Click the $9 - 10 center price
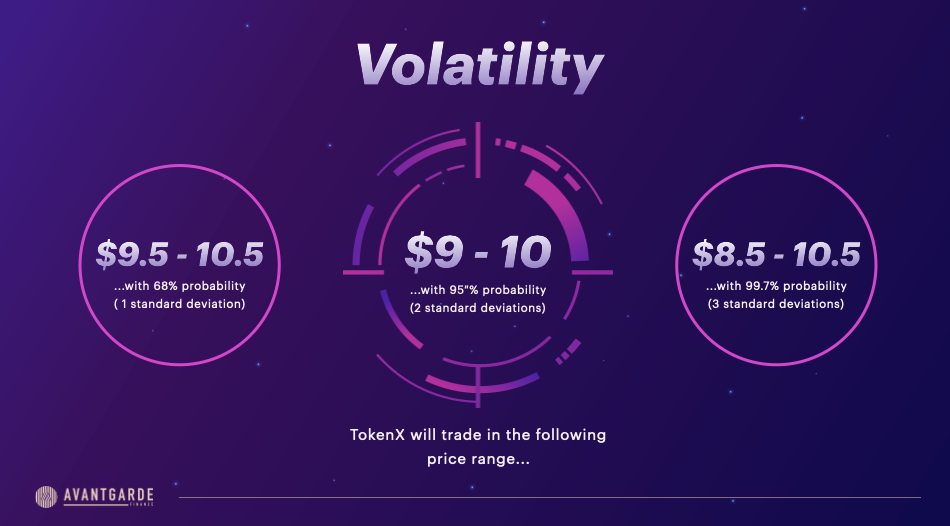Image resolution: width=950 pixels, height=526 pixels. (478, 251)
